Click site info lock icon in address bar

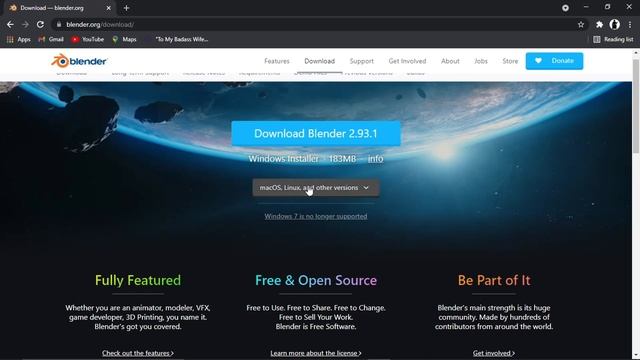59,24
